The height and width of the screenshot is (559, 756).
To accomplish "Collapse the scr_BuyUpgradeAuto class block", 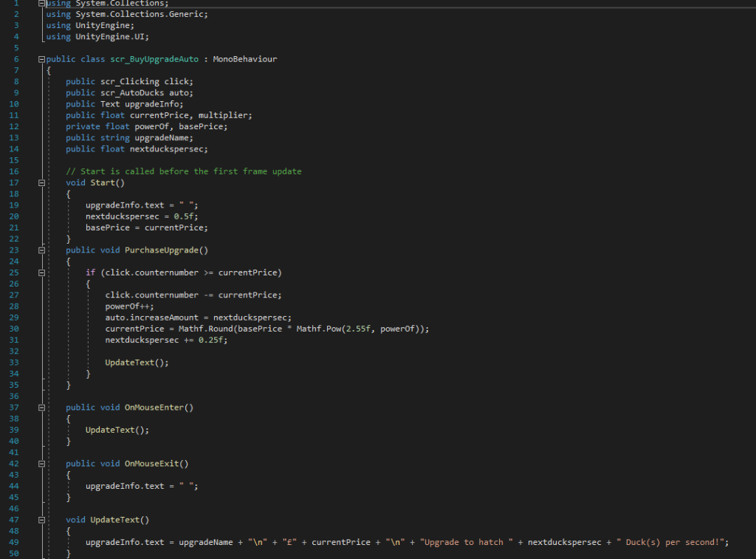I will [41, 59].
